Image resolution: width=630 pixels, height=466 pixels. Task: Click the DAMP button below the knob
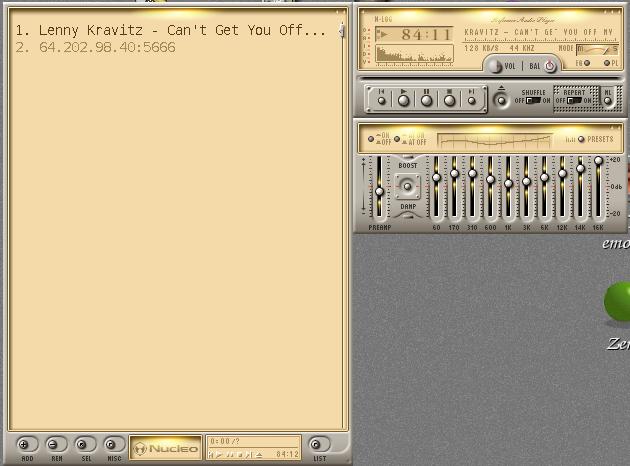coord(408,216)
